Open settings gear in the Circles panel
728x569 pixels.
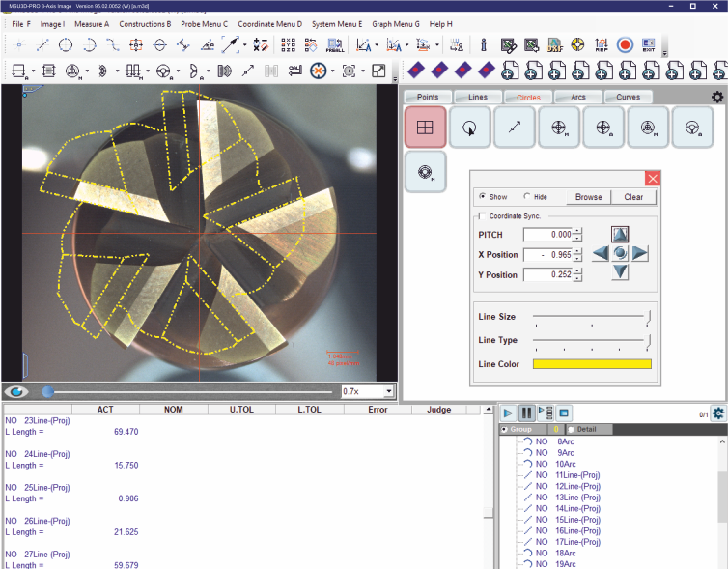pos(716,97)
